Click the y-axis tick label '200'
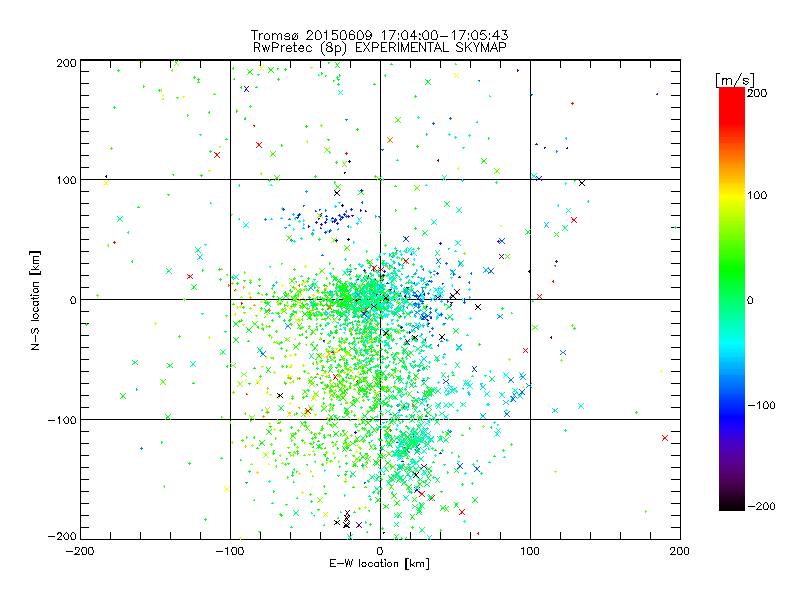 tap(66, 63)
